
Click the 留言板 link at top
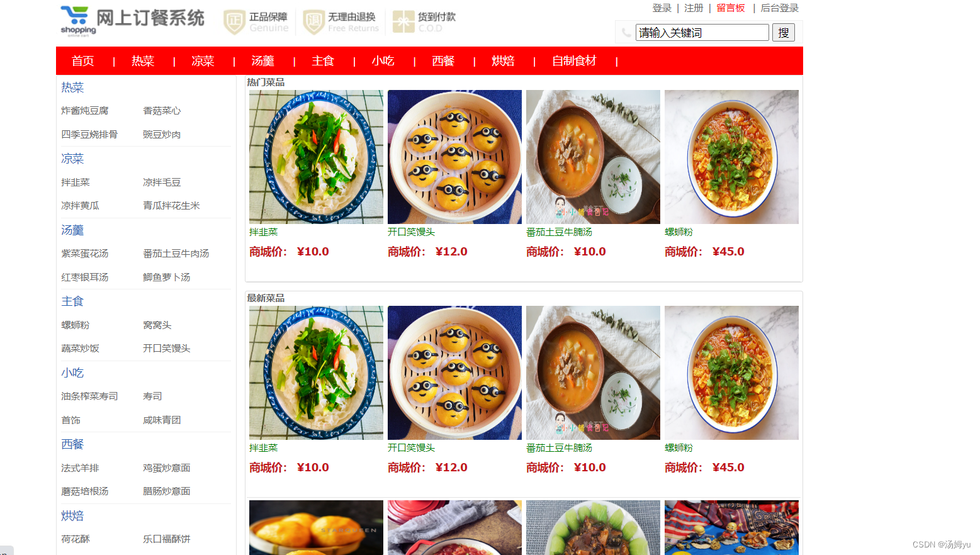pyautogui.click(x=731, y=8)
